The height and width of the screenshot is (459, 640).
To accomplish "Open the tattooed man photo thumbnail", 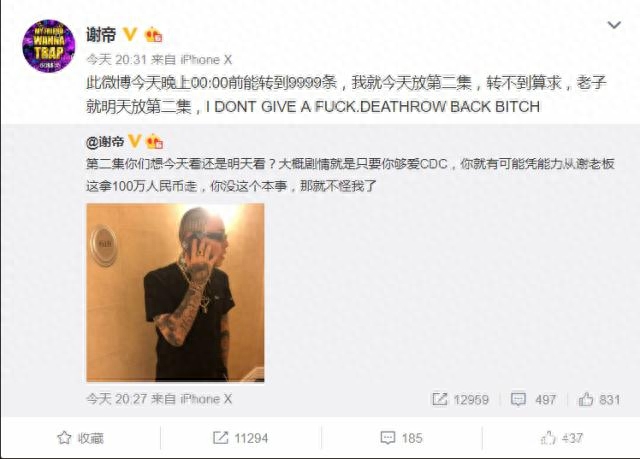I will click(x=175, y=293).
